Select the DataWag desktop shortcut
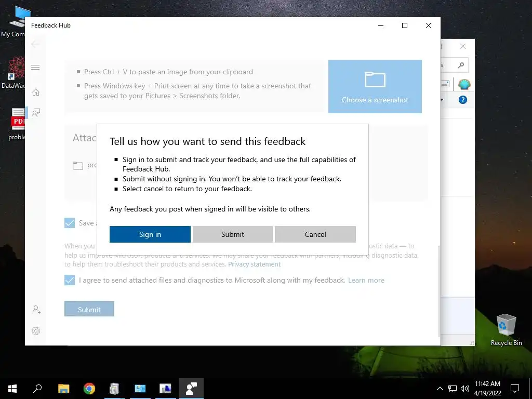 tap(13, 73)
